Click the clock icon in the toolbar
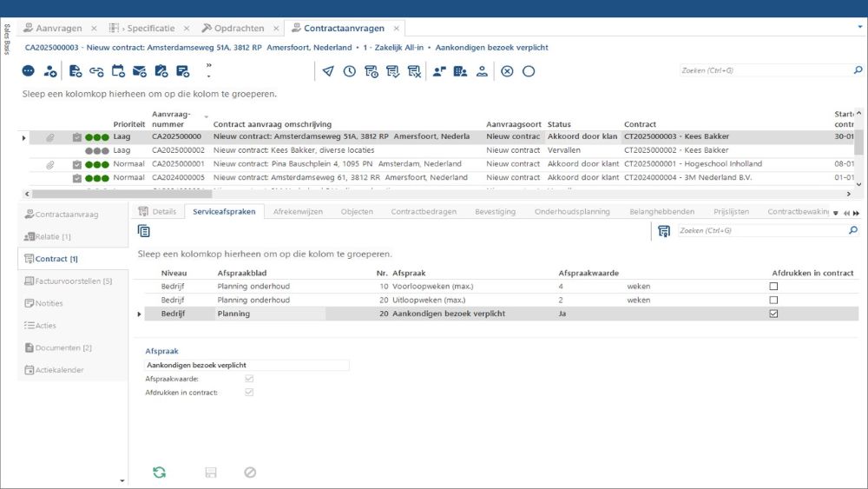The width and height of the screenshot is (868, 489). 349,71
